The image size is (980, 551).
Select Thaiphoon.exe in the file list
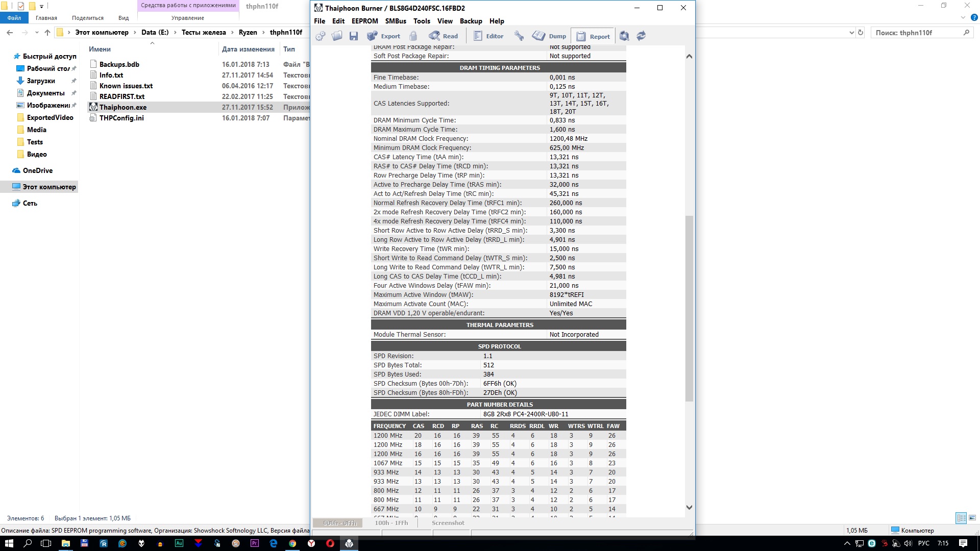click(123, 107)
